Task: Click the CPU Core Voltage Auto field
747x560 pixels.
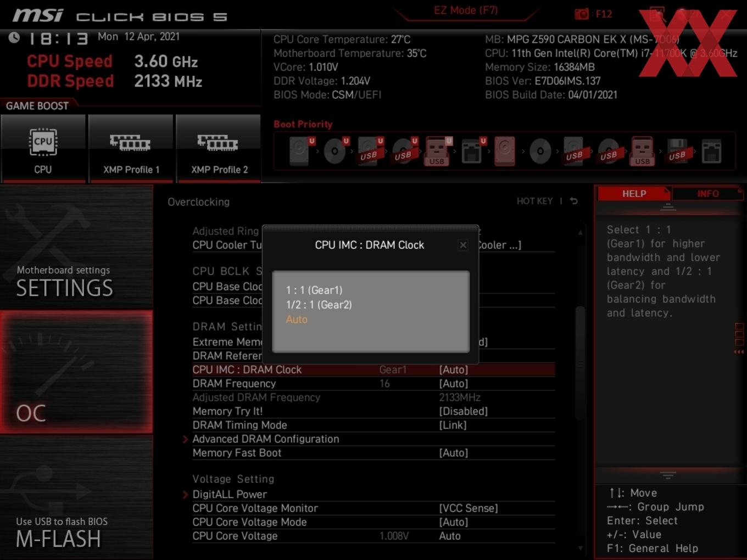Action: pyautogui.click(x=449, y=536)
